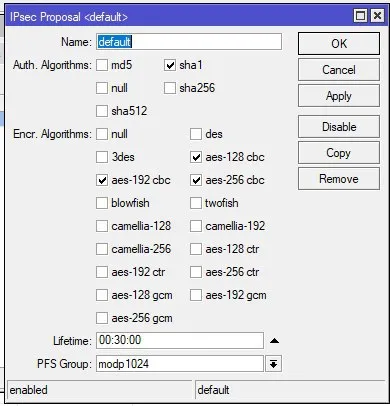Enable the md5 auth algorithm checkbox
Viewport: 390px width, 406px height.
[102, 65]
